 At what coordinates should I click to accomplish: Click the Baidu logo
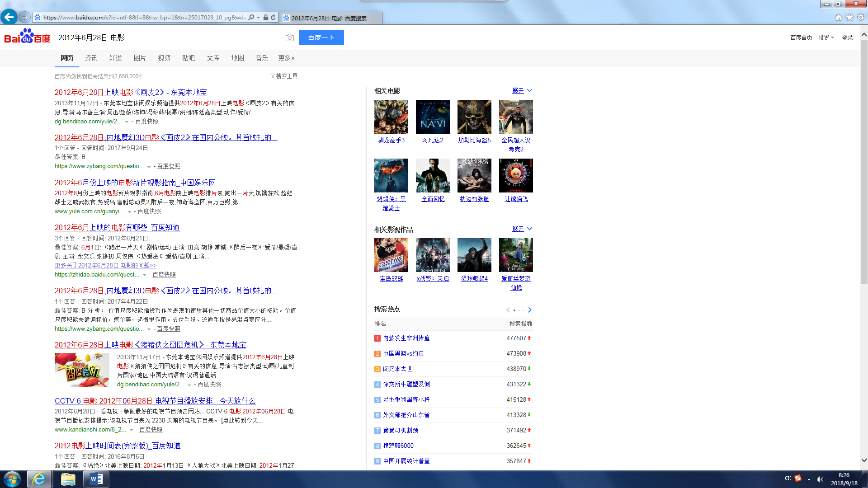(27, 37)
